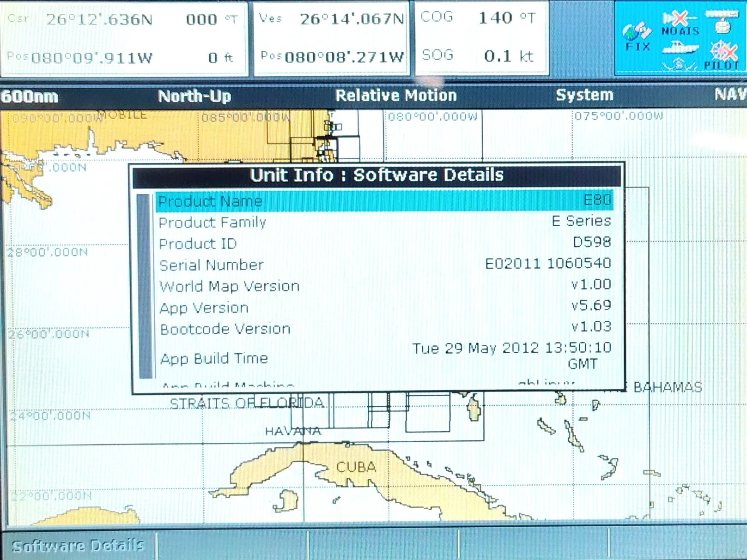
Task: Select the sonar fishfinder icon under boat
Action: tap(679, 65)
